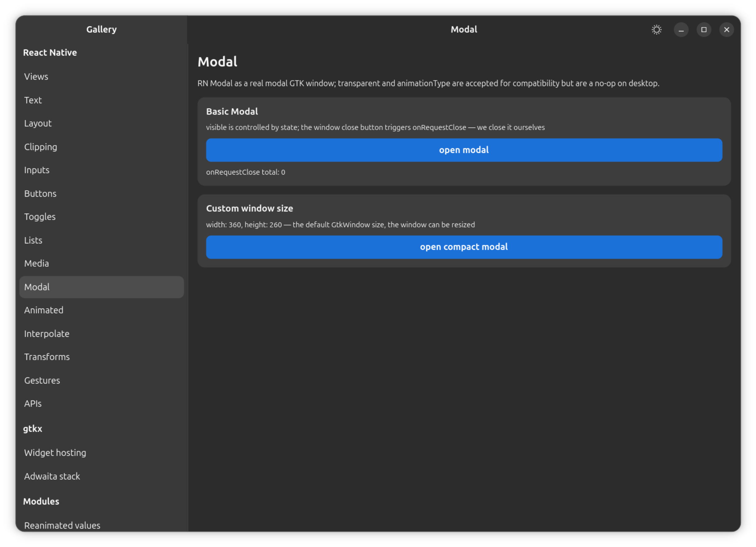Navigate to Inputs
This screenshot has height=547, width=756.
tap(102, 170)
